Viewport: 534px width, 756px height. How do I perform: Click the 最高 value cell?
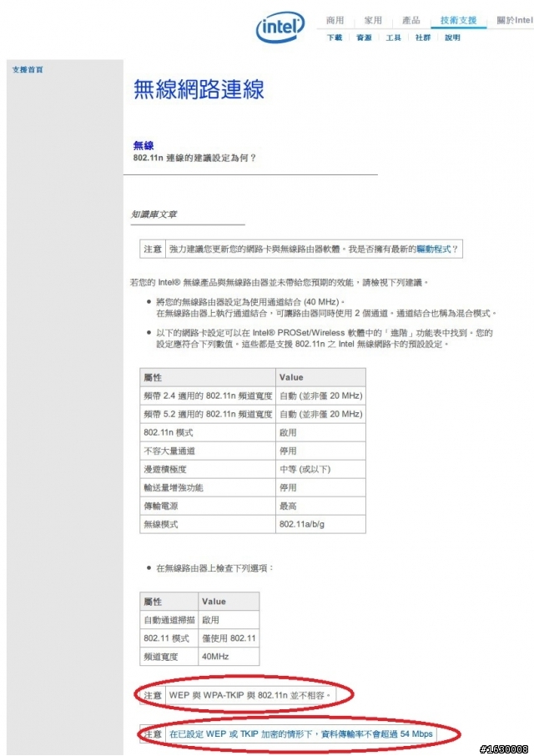(x=320, y=506)
